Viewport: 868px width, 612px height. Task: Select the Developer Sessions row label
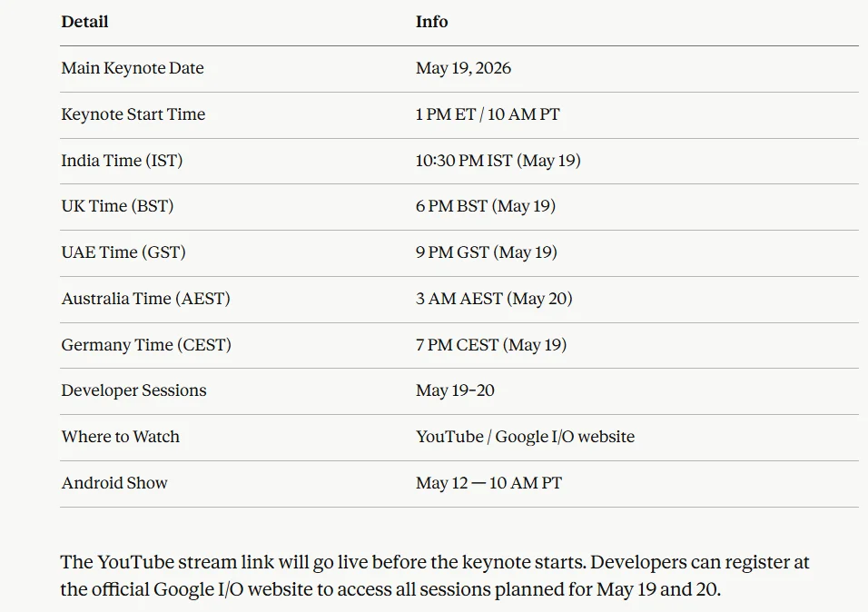pos(133,390)
